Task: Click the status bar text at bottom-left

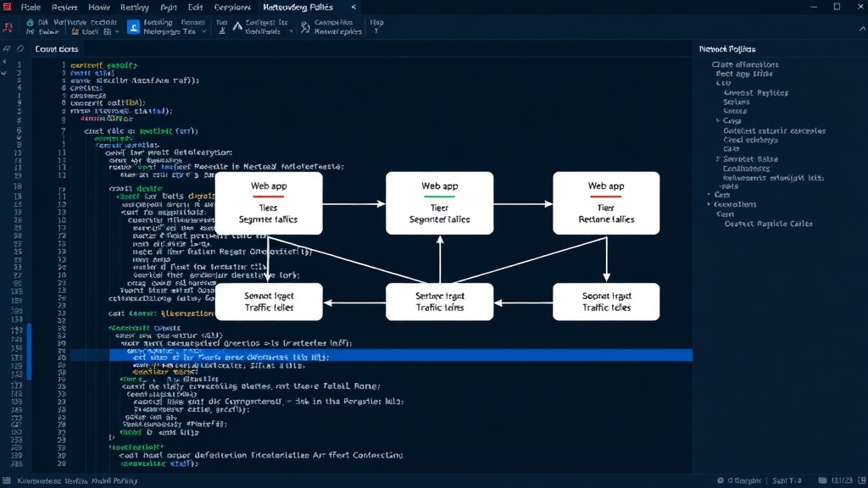Action: [77, 481]
